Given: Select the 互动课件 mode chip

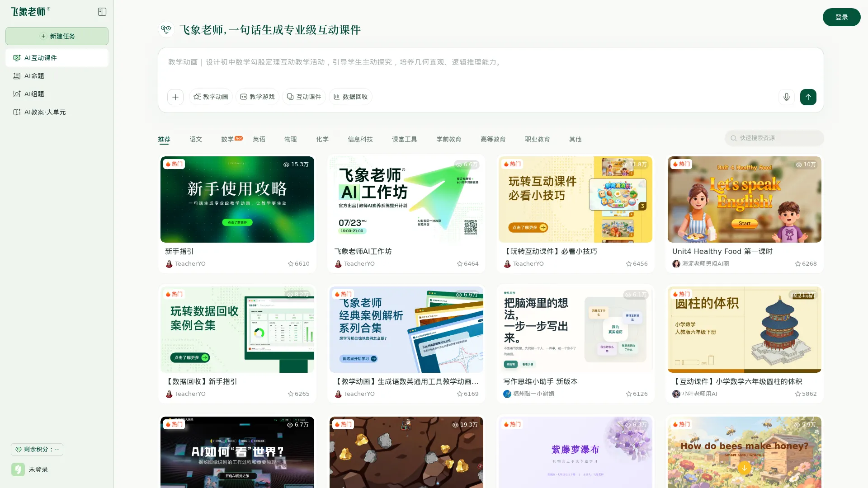Looking at the screenshot, I should (304, 97).
